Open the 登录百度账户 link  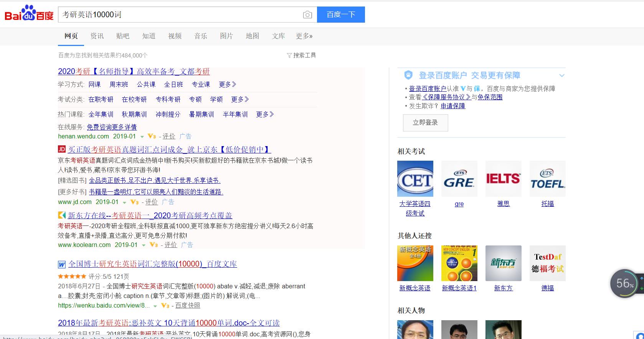pyautogui.click(x=428, y=89)
